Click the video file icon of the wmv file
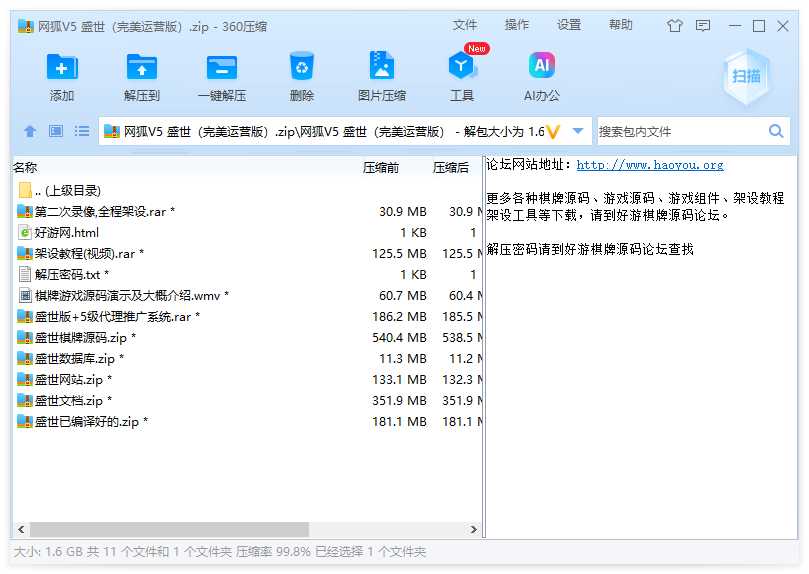Viewport: 809px width, 574px height. [x=25, y=296]
